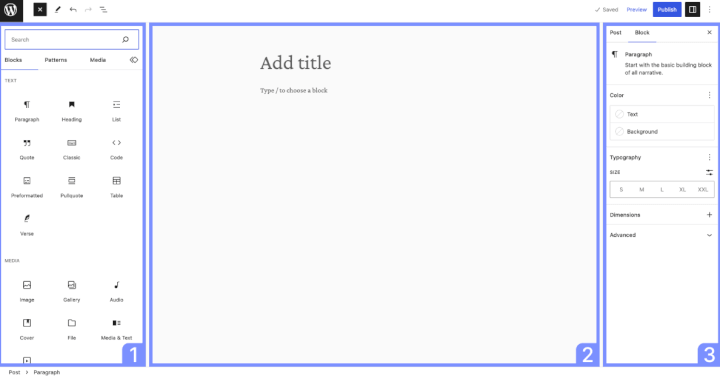Screen dimensions: 720x376
Task: Insert a Heading block
Action: pyautogui.click(x=72, y=111)
